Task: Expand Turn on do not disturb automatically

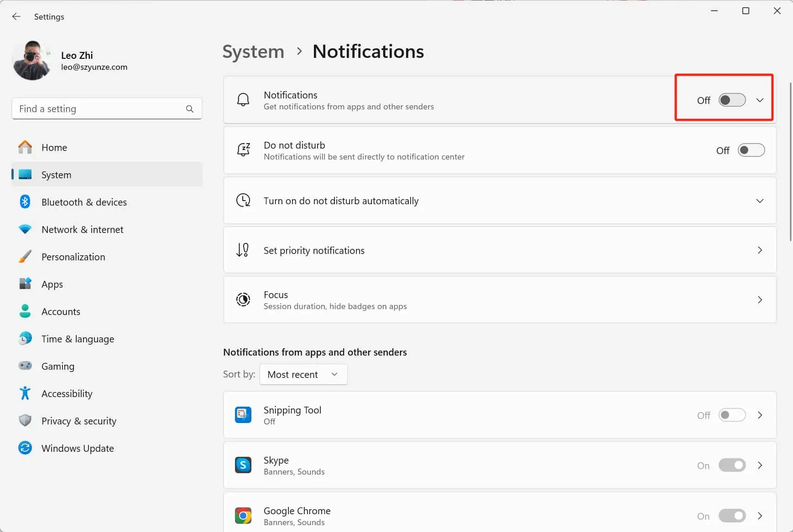Action: tap(760, 201)
